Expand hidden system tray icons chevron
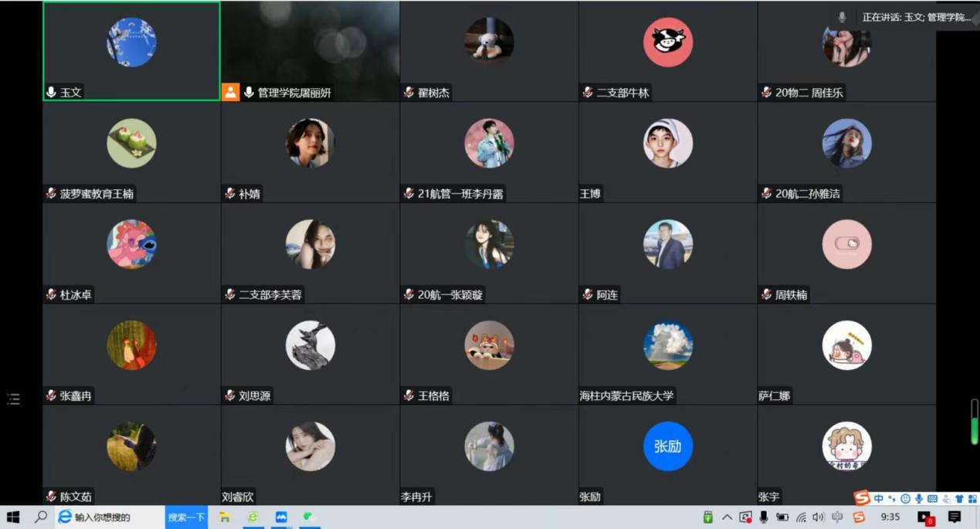Image resolution: width=980 pixels, height=529 pixels. click(727, 517)
